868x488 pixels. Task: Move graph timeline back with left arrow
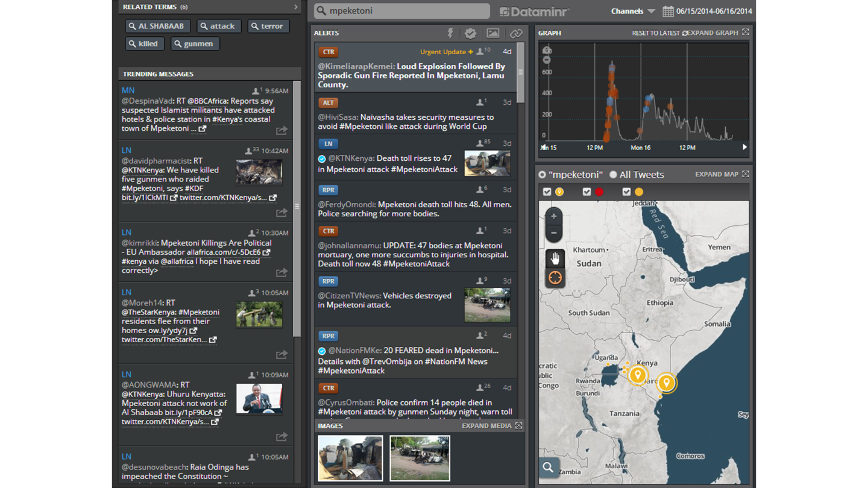click(x=543, y=147)
